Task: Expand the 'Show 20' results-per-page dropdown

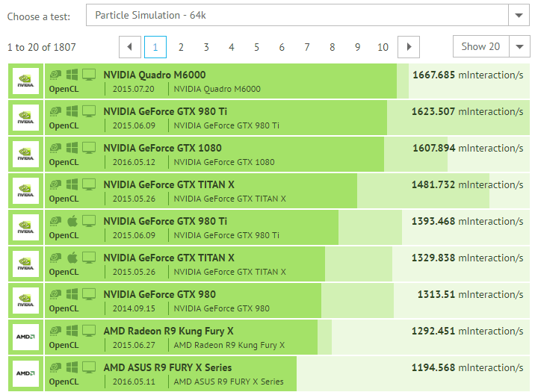Action: (x=491, y=46)
